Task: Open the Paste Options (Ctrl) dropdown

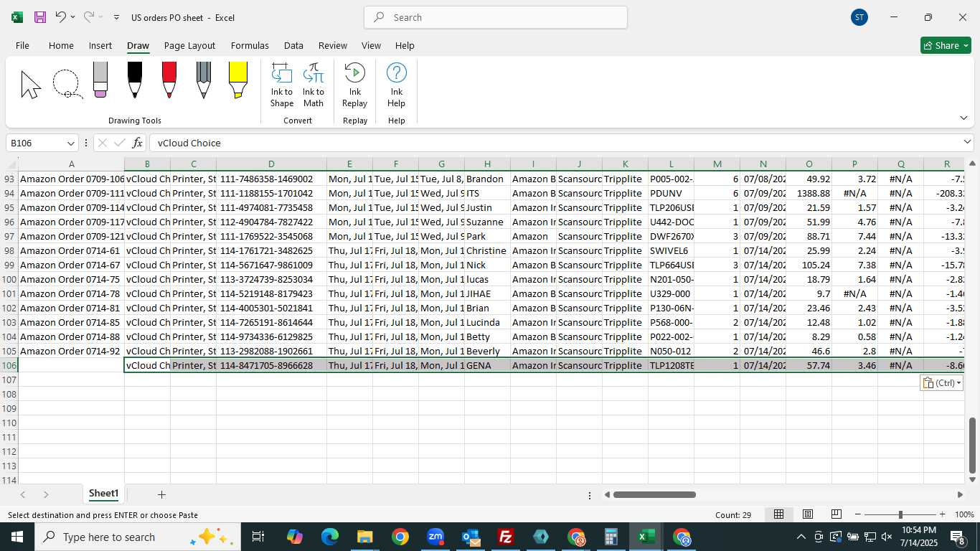Action: pos(941,383)
